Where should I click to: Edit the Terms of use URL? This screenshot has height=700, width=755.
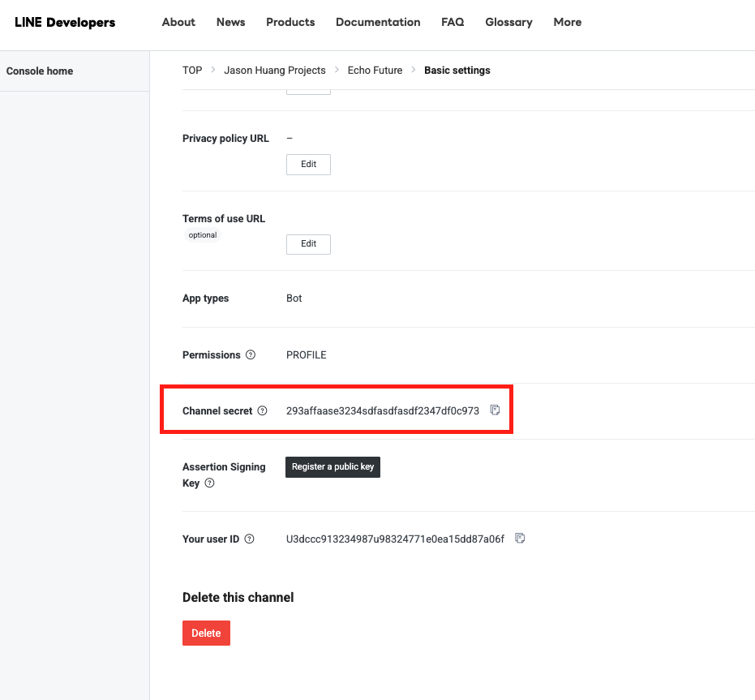pyautogui.click(x=308, y=243)
